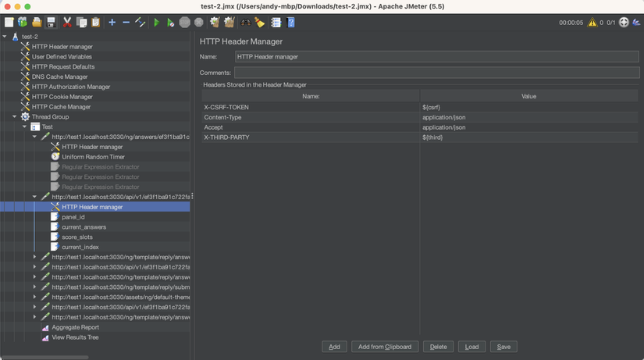The width and height of the screenshot is (644, 360).
Task: Save the test plan with floppy icon
Action: [x=51, y=22]
